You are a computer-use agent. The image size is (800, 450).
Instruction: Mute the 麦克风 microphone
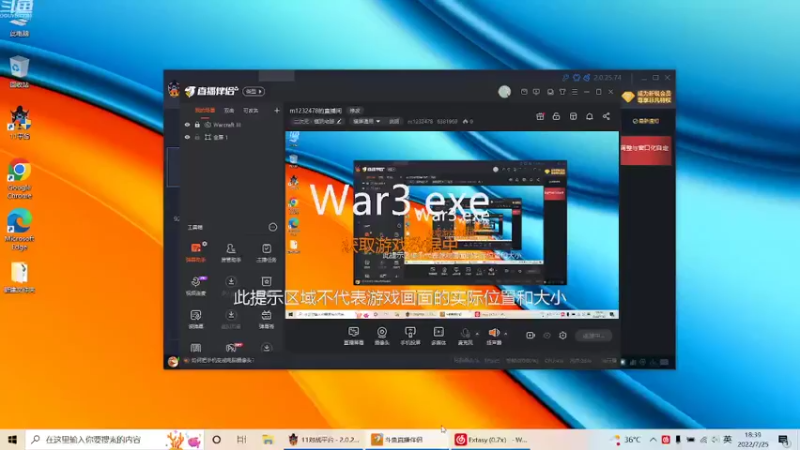(465, 336)
